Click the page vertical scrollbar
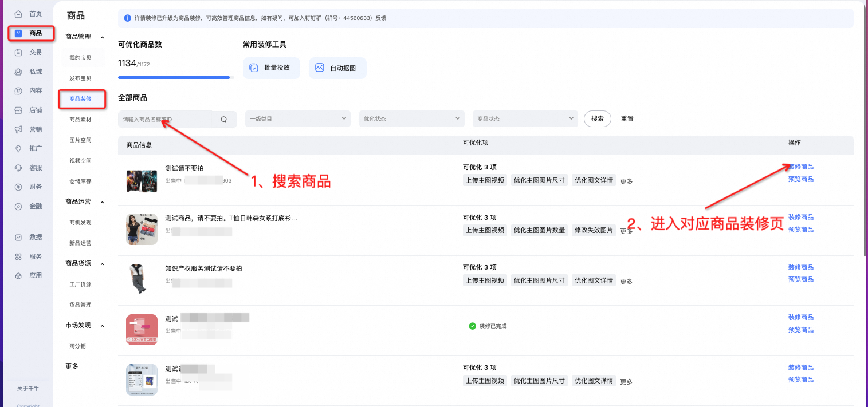Screen dimensions: 868x407 click(x=865, y=132)
